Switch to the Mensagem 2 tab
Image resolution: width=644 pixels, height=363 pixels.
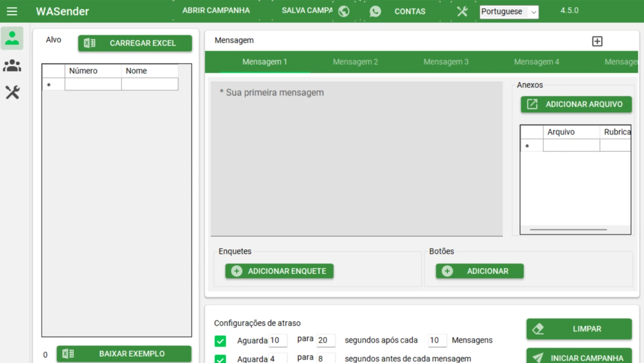(355, 62)
